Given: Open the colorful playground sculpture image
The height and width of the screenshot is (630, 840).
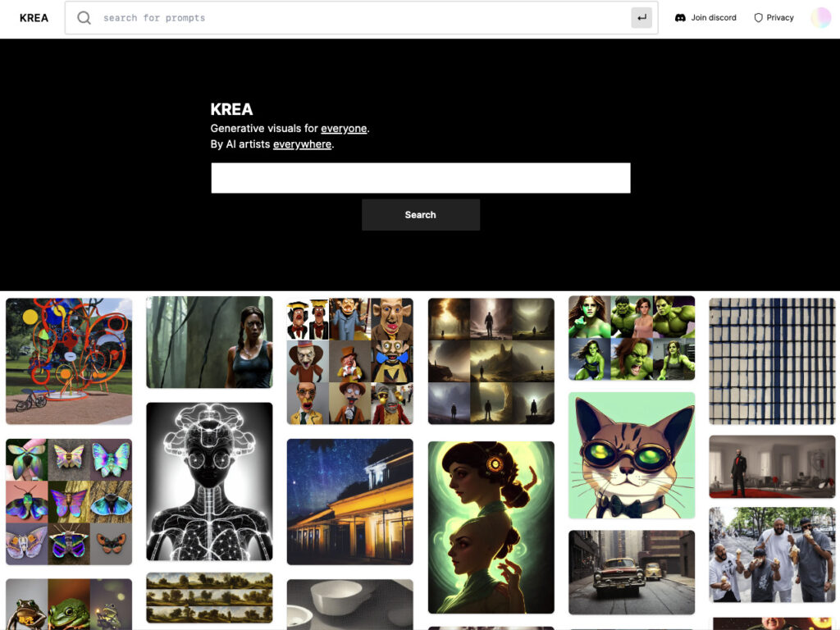Looking at the screenshot, I should (69, 361).
